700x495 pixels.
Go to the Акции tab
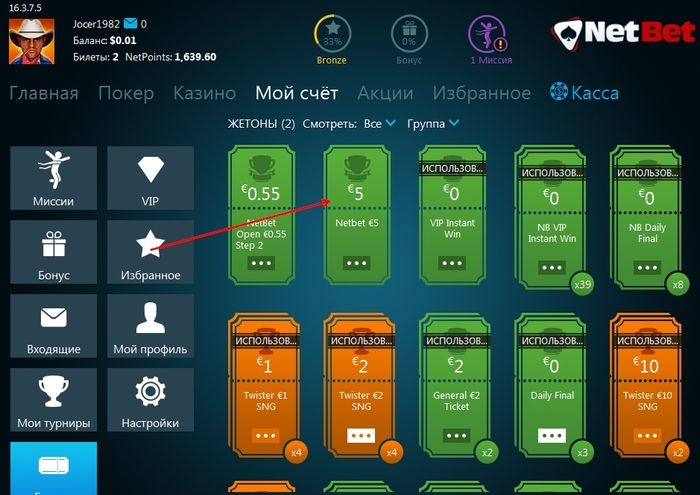(x=385, y=93)
